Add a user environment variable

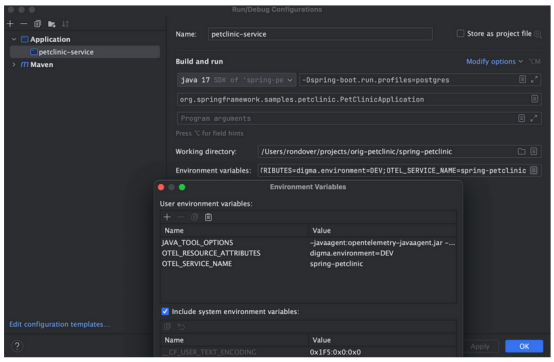[167, 217]
